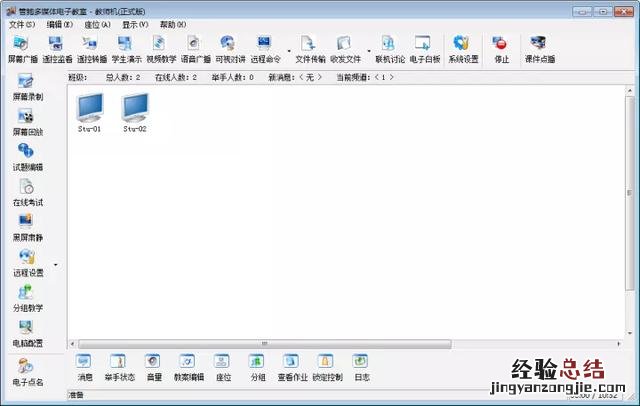
Task: Click the 座位 seating icon in bottom bar
Action: (223, 368)
